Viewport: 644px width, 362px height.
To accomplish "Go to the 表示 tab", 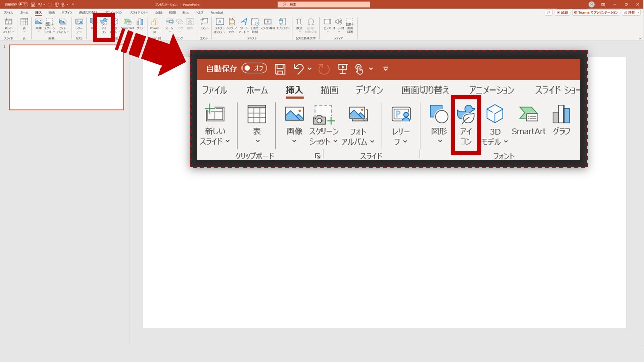I will click(186, 12).
